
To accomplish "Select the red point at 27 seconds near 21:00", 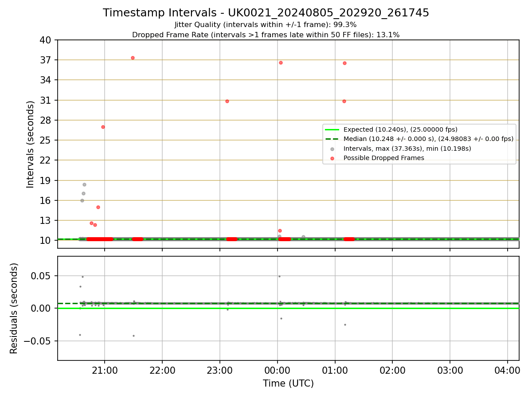I will [103, 127].
